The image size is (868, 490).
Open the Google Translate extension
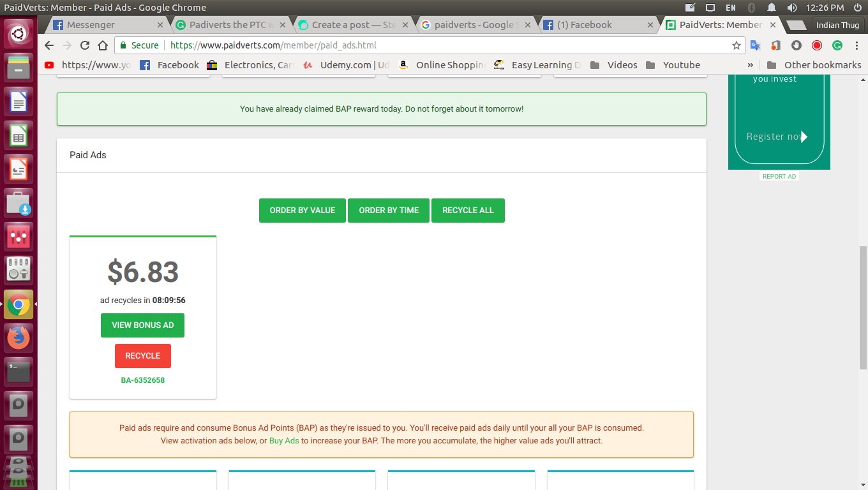coord(756,45)
